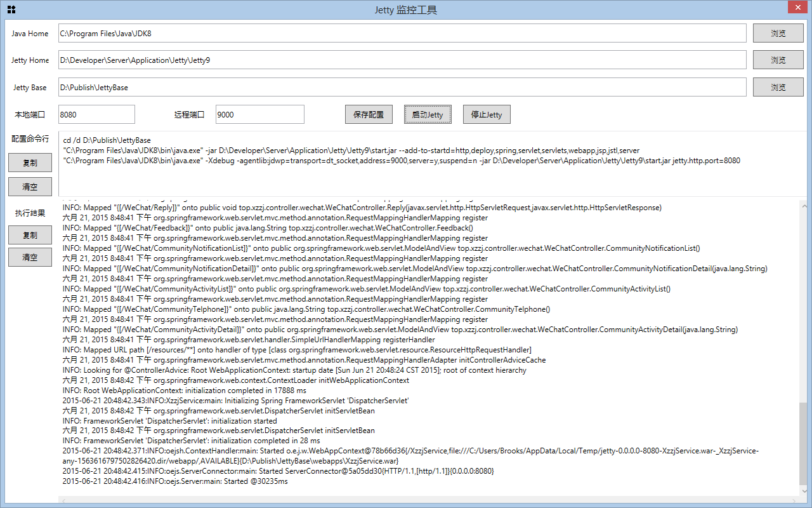The height and width of the screenshot is (508, 812).
Task: Click the log scrollbar down arrow
Action: click(804, 491)
